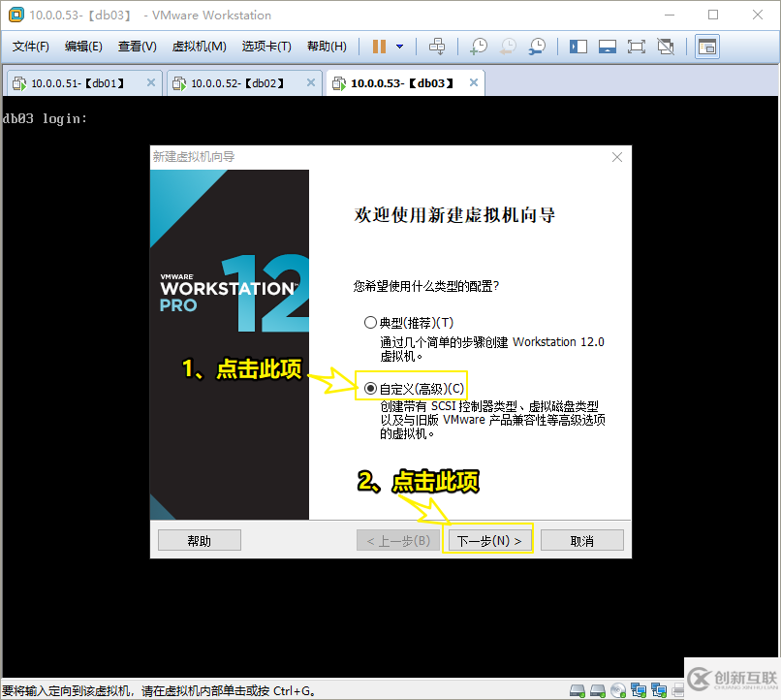
Task: Click the VMware Workstation title bar app icon
Action: (16, 15)
